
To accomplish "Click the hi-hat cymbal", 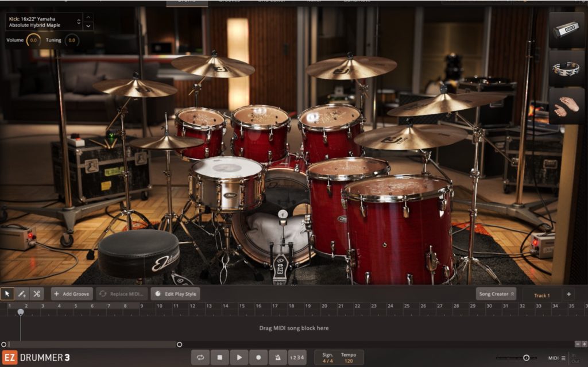I will pyautogui.click(x=167, y=142).
